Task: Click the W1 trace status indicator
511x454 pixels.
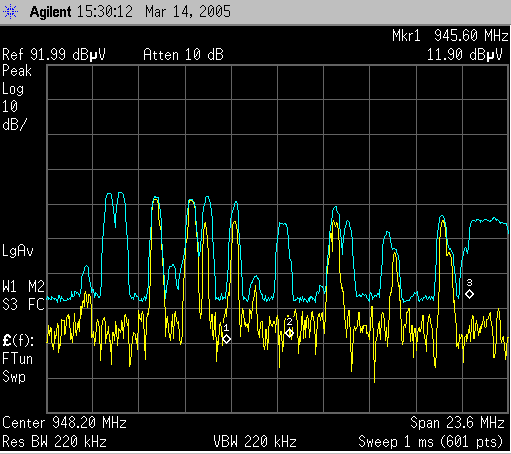Action: (x=9, y=287)
